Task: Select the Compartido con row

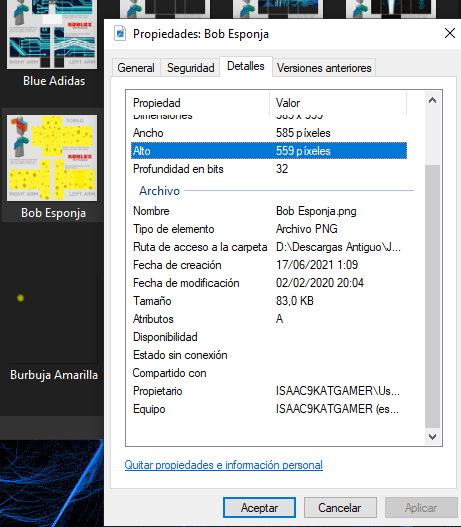Action: pos(269,373)
